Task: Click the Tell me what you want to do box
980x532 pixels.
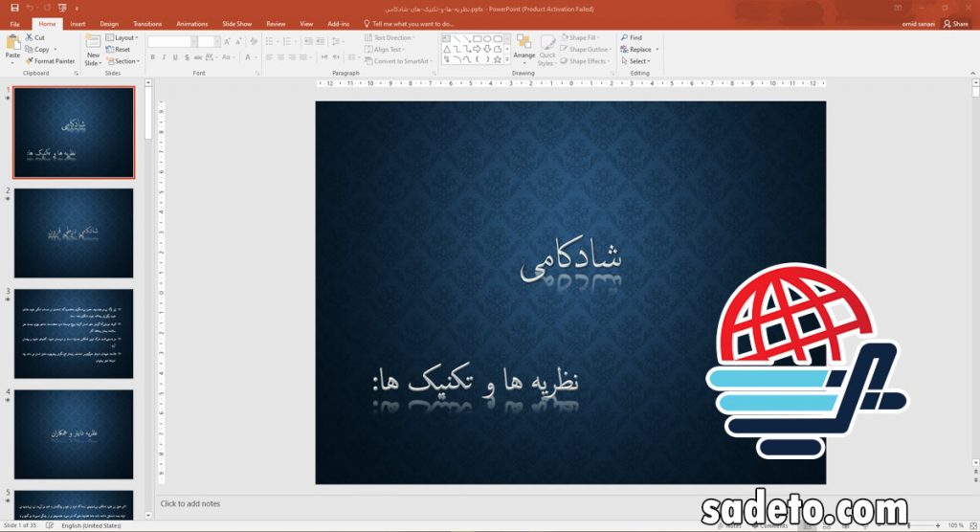Action: 409,24
